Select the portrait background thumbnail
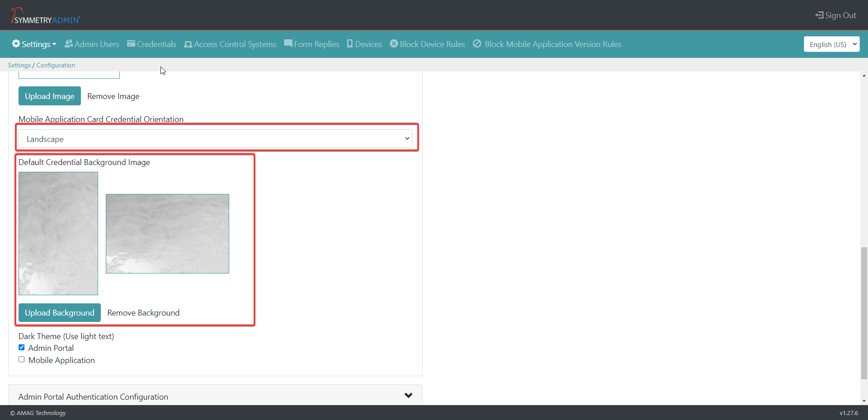This screenshot has width=868, height=420. point(58,233)
